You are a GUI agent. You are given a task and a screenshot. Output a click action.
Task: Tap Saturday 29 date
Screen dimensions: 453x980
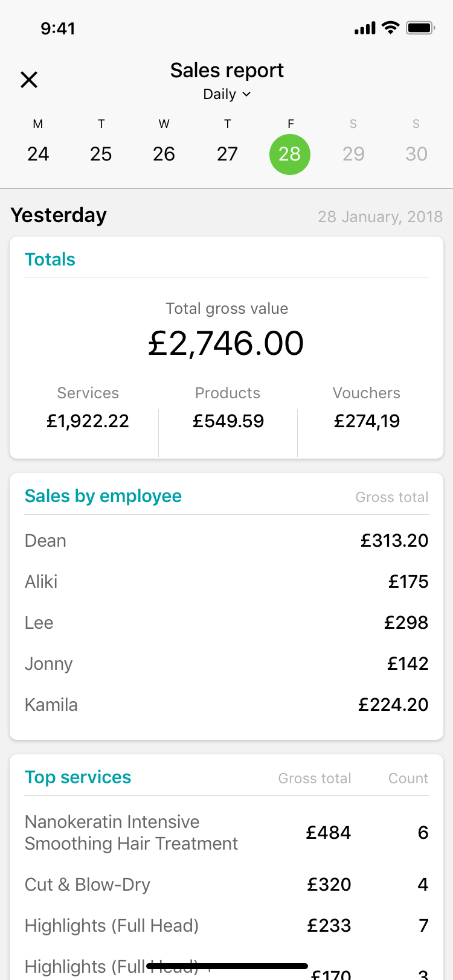[353, 154]
